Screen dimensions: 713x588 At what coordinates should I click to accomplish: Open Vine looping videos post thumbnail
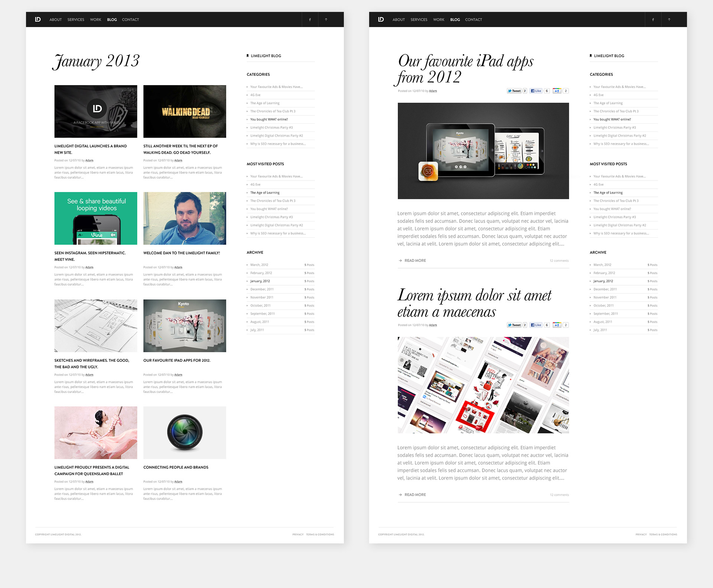tap(96, 218)
